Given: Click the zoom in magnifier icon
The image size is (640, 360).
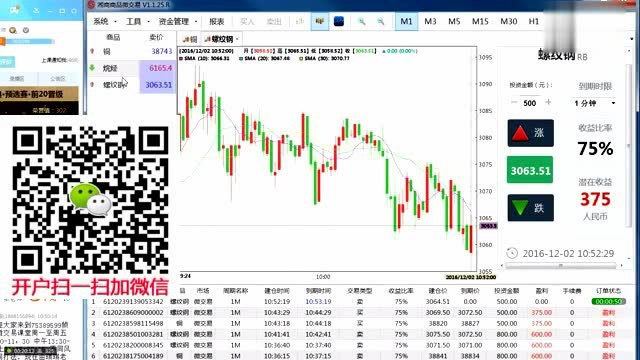Looking at the screenshot, I should (362, 21).
